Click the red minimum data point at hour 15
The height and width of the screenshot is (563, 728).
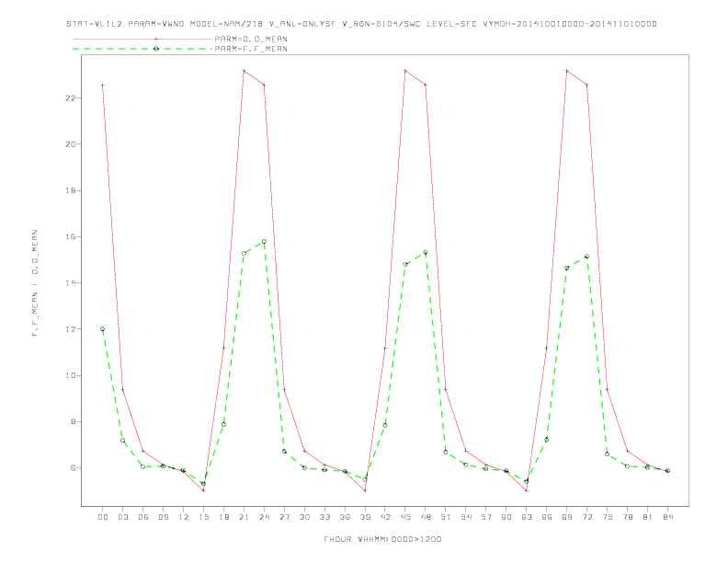coord(203,490)
